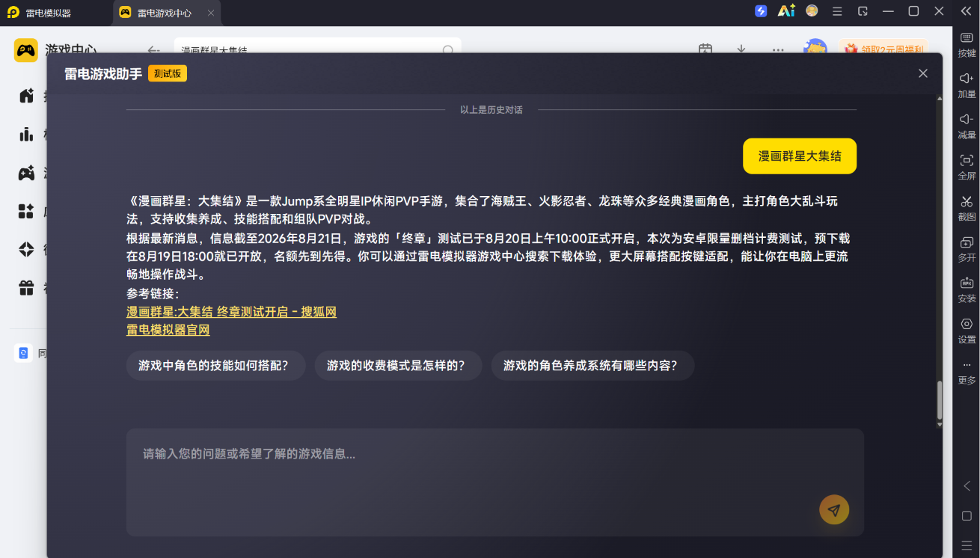Click the Android recent-apps lines icon
The width and height of the screenshot is (980, 558).
[x=967, y=545]
